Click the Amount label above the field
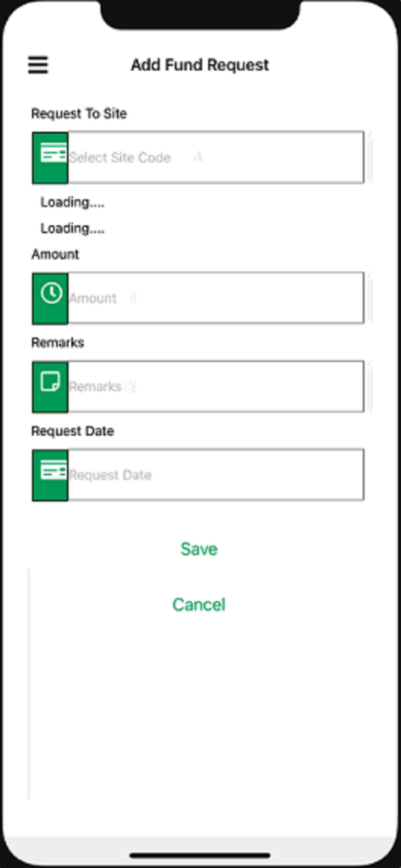401x868 pixels. point(55,254)
